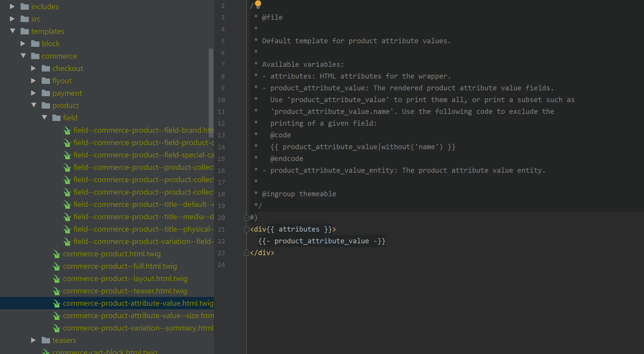This screenshot has height=354, width=644.
Task: Open commerce-product--full.html.twig file
Action: point(120,266)
